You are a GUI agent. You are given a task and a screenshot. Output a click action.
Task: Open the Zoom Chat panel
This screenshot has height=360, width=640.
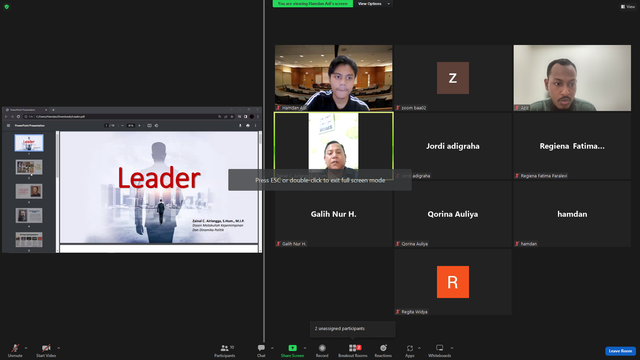pyautogui.click(x=261, y=351)
